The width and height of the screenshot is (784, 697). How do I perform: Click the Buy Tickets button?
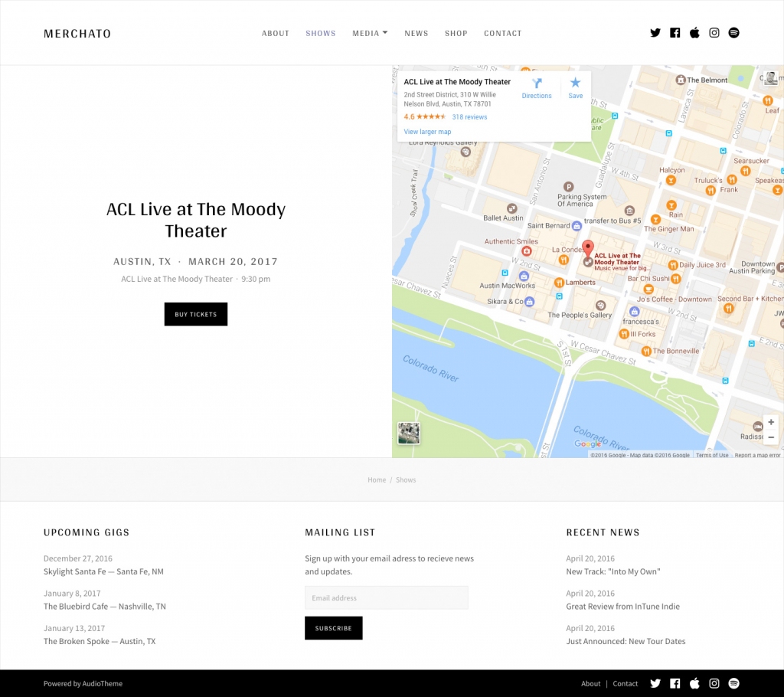pyautogui.click(x=196, y=314)
